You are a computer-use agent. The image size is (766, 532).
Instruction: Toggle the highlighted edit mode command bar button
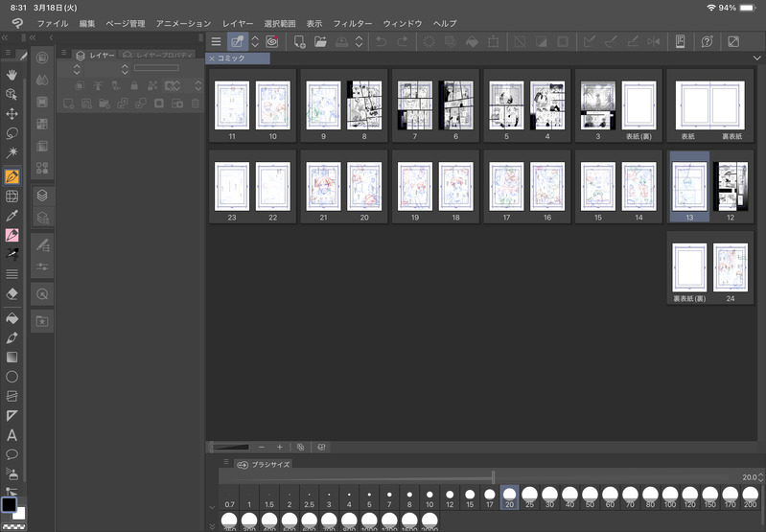click(x=238, y=42)
